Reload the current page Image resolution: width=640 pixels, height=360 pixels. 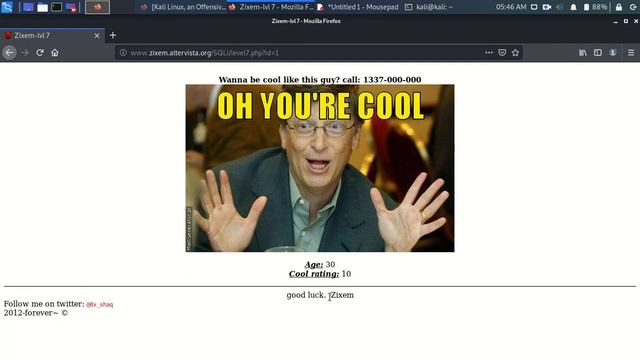(40, 53)
